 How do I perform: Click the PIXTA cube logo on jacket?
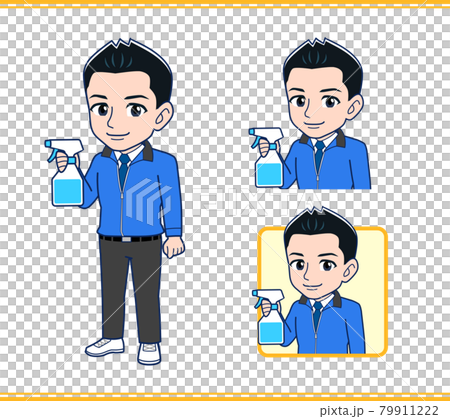click(148, 201)
